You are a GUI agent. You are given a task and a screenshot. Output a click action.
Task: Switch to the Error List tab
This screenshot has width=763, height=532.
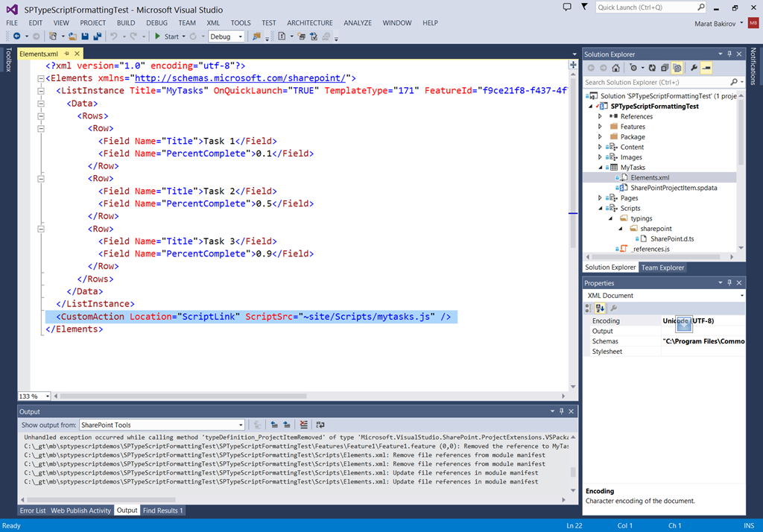(x=33, y=510)
